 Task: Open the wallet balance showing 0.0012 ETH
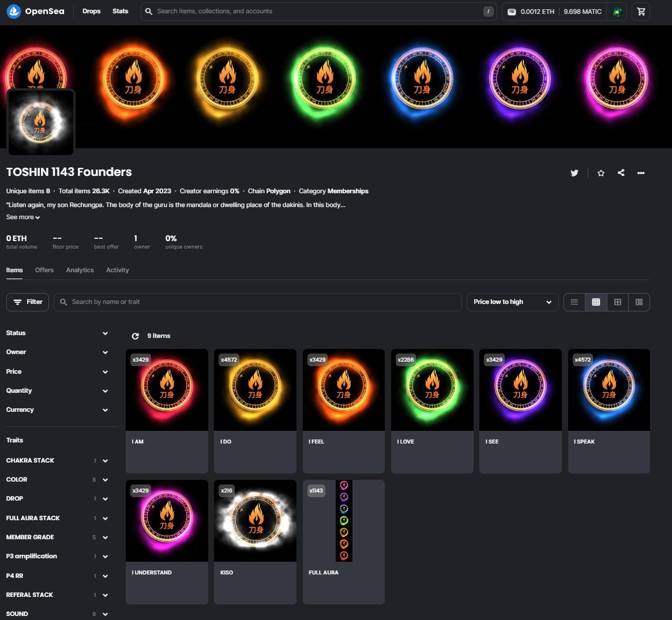[531, 12]
